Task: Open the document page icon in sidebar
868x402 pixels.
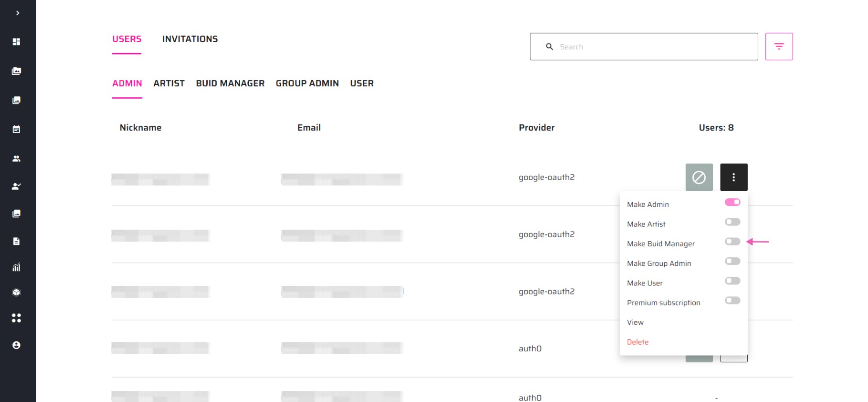Action: coord(16,241)
